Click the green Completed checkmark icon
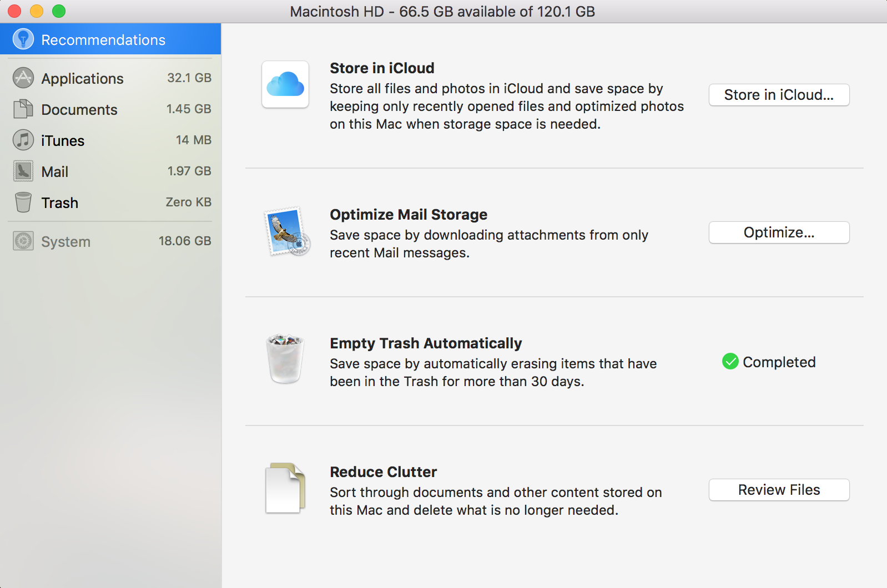 coord(730,362)
